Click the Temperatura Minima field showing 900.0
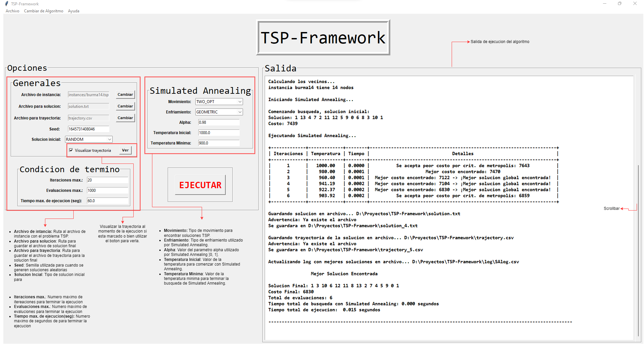This screenshot has height=344, width=644. pyautogui.click(x=219, y=143)
